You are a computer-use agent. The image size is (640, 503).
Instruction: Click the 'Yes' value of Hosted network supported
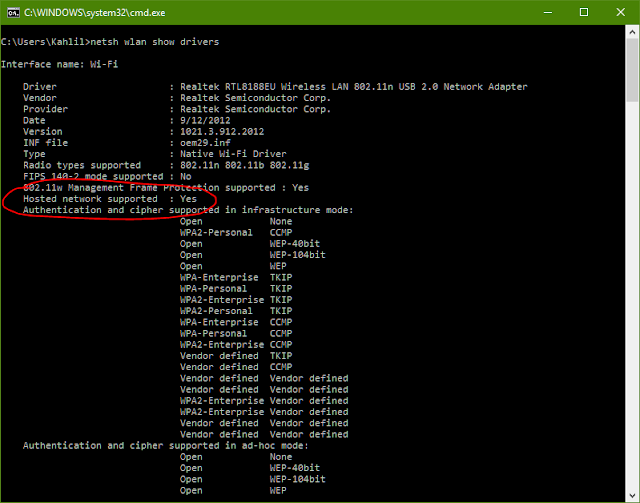click(x=189, y=199)
